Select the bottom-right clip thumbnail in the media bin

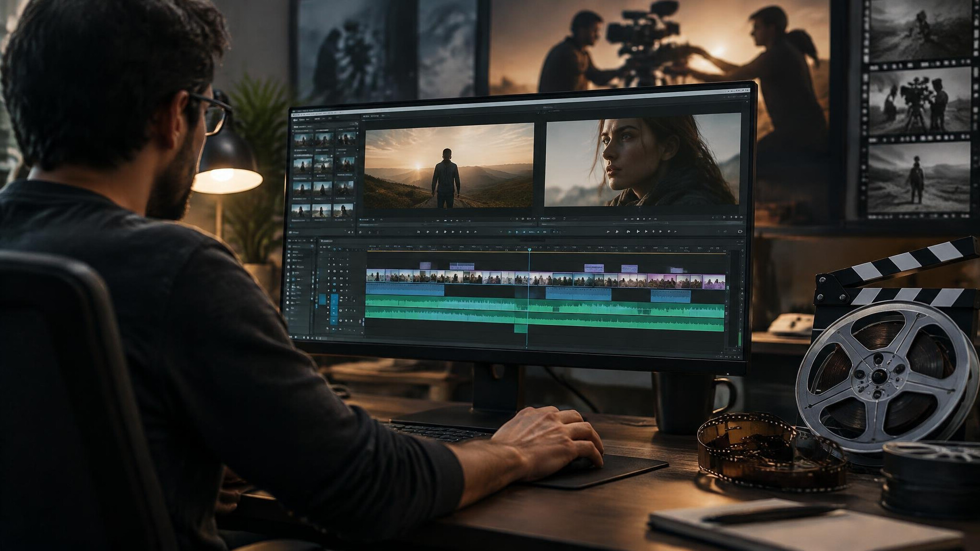(x=343, y=210)
